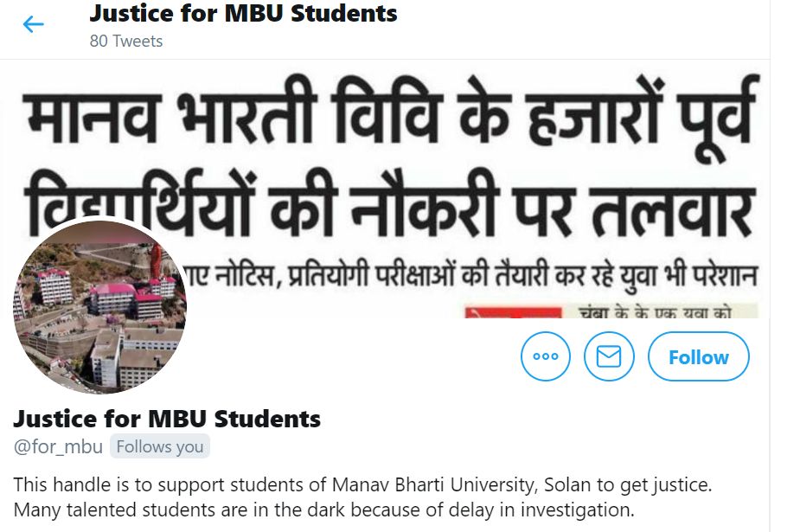Send a direct message via envelope icon

click(609, 356)
